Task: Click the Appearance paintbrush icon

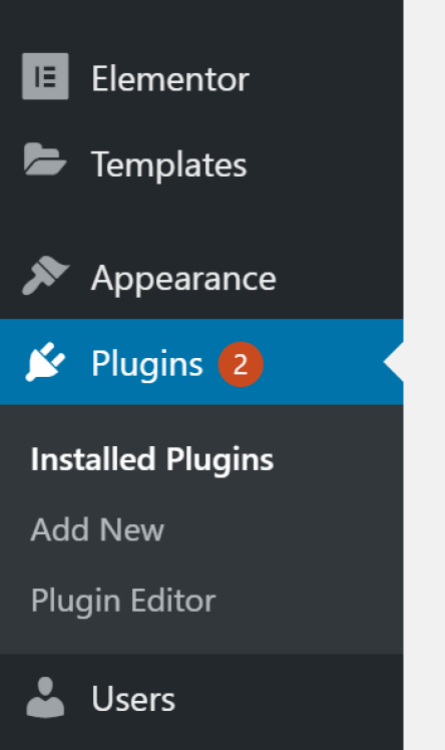Action: pyautogui.click(x=45, y=275)
